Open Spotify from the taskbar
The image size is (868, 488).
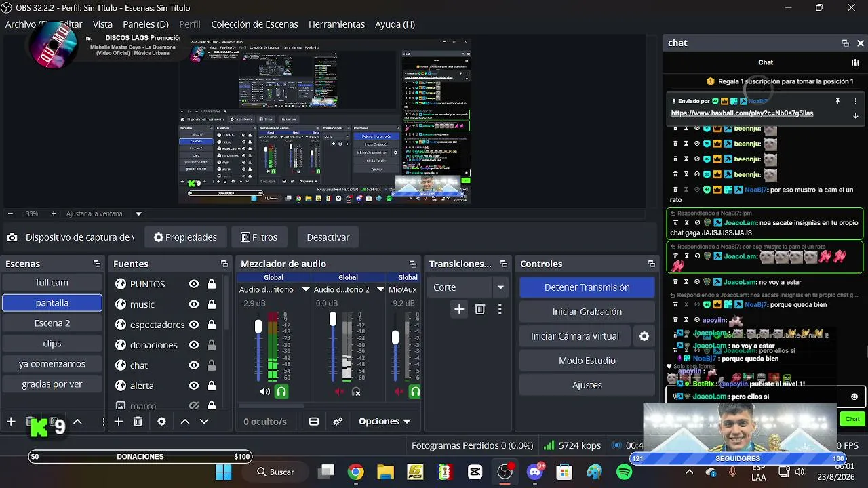(624, 472)
